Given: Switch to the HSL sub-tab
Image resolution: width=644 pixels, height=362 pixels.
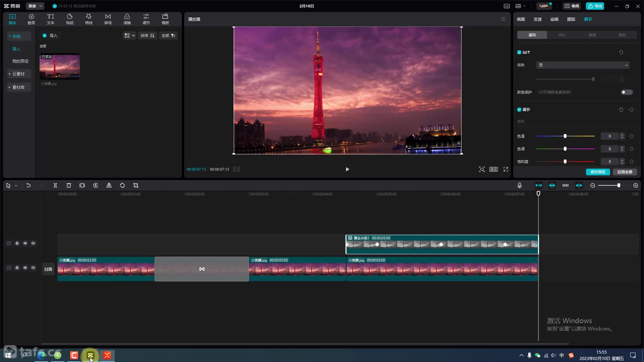Looking at the screenshot, I should 562,35.
